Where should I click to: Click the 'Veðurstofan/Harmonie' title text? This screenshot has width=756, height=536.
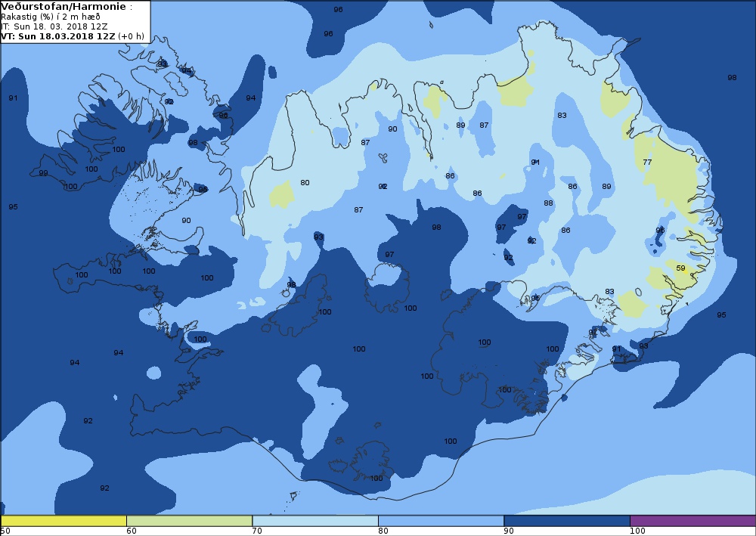(x=64, y=8)
